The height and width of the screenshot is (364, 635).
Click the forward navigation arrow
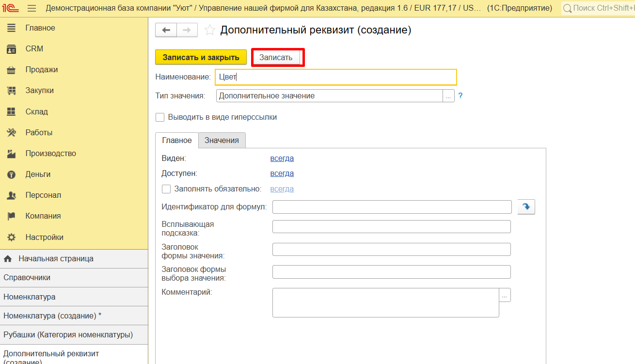click(187, 30)
